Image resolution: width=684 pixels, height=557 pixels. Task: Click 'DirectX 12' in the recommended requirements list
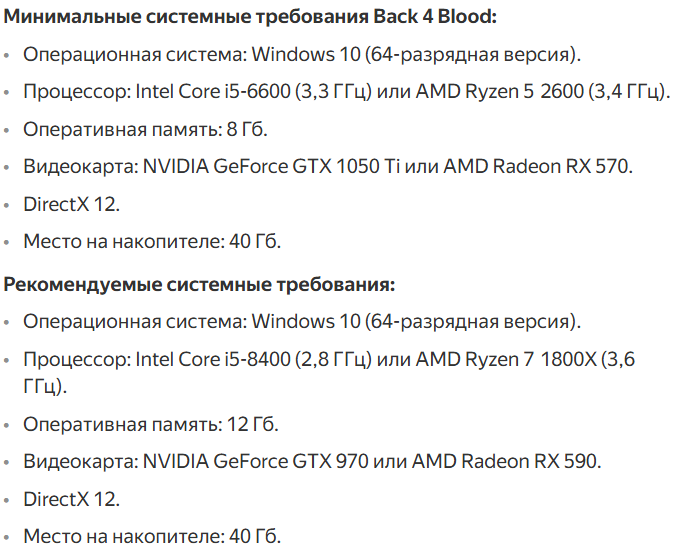point(71,498)
